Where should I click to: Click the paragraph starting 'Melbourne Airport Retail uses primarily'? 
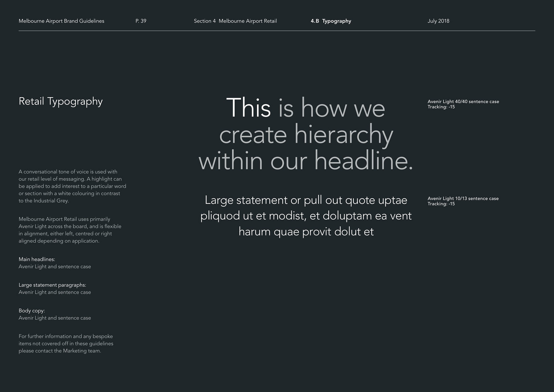[70, 230]
